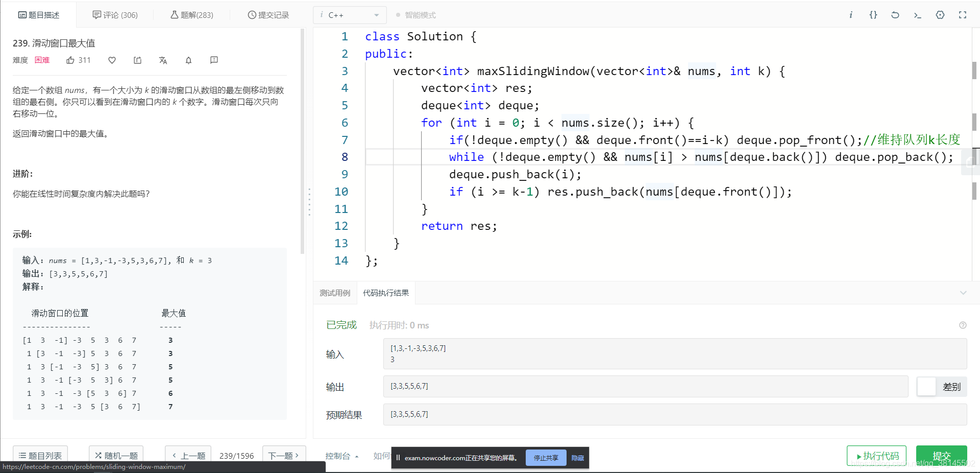Click 隐藏 to hide sharing bar

point(577,458)
